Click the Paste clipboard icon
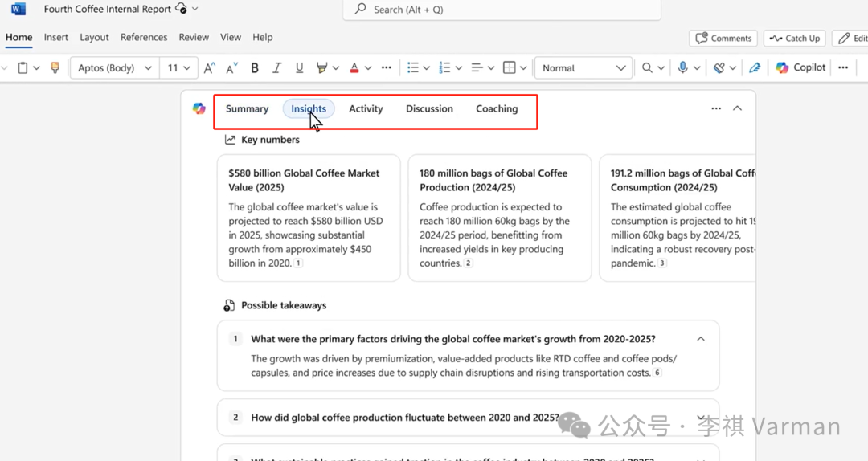Screen dimensions: 868x461 click(23, 68)
